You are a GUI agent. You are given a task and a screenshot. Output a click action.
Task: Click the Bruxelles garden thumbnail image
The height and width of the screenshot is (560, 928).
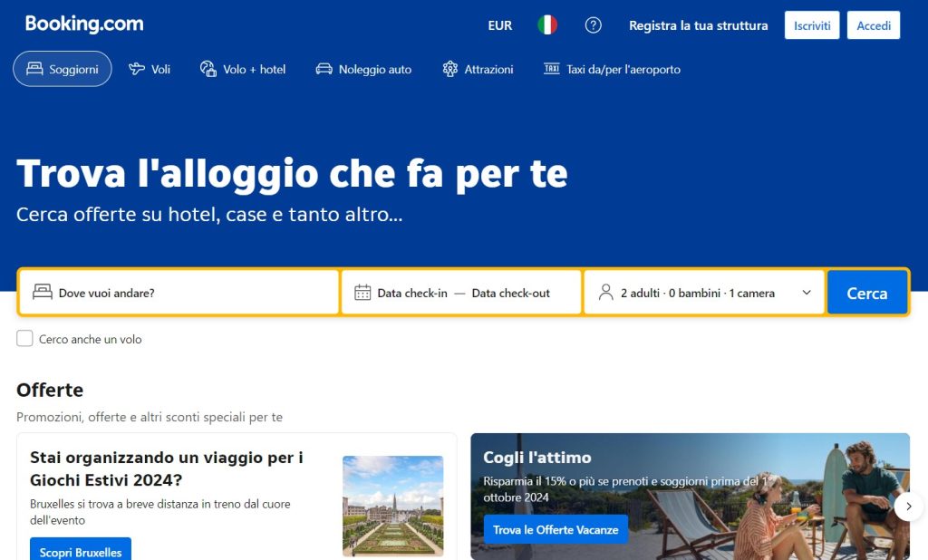click(393, 507)
